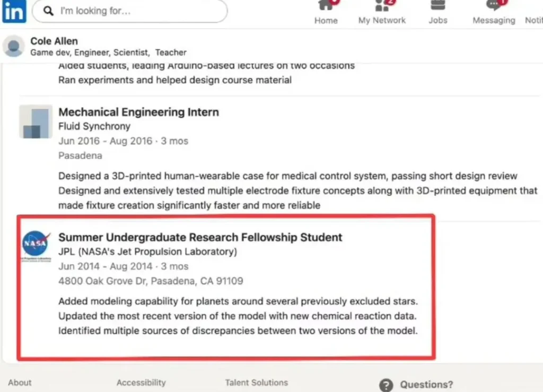Click the NASA JPL logo
543x392 pixels.
[x=36, y=245]
